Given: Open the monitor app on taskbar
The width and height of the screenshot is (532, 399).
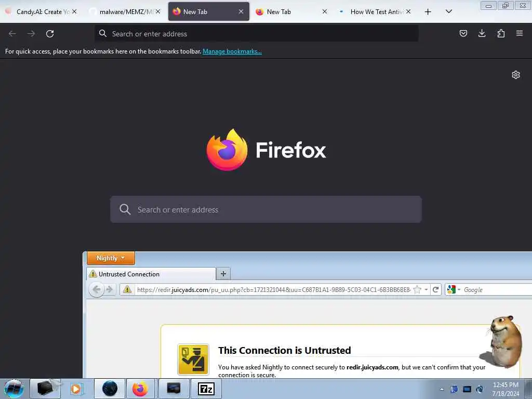Looking at the screenshot, I should click(x=174, y=389).
